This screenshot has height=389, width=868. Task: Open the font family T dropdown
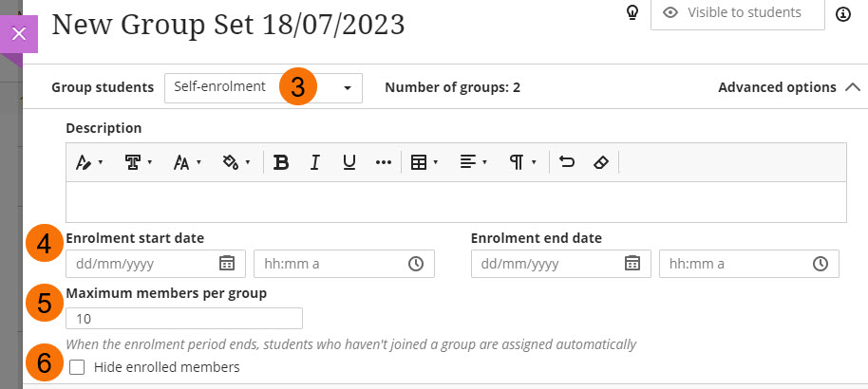tap(138, 162)
